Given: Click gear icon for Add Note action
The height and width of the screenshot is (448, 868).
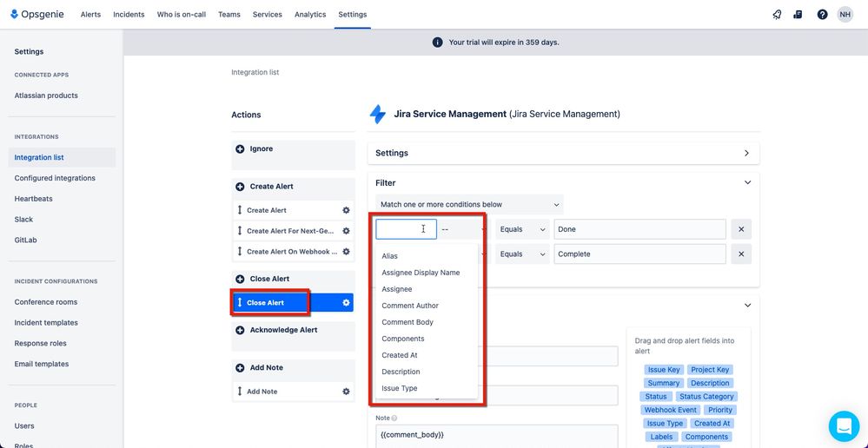Looking at the screenshot, I should (x=346, y=391).
